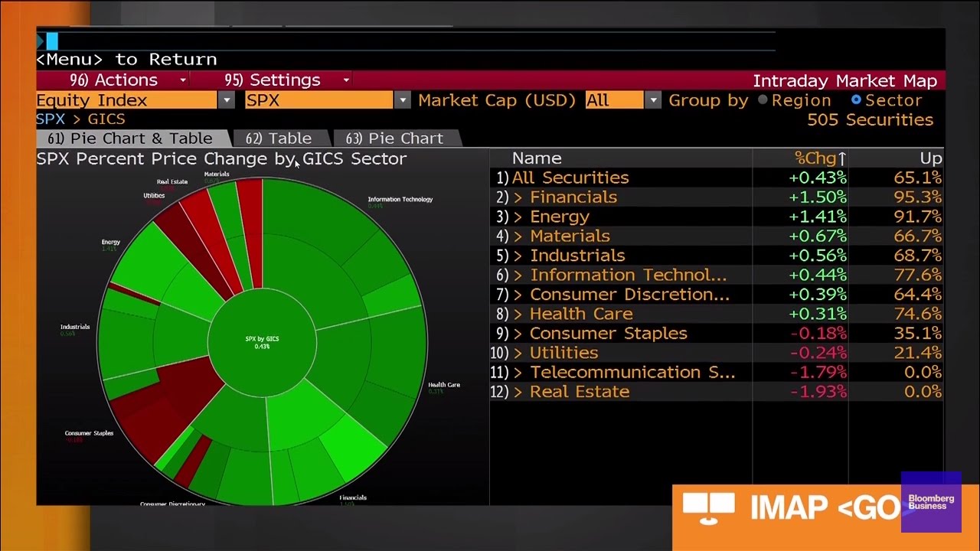Sort by the Up column header
The width and height of the screenshot is (980, 551).
click(x=931, y=158)
